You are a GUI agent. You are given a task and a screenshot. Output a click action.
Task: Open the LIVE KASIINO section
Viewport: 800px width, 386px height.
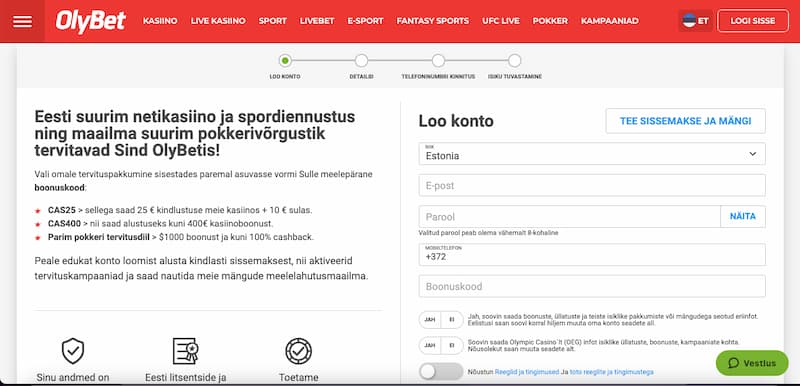pos(218,21)
